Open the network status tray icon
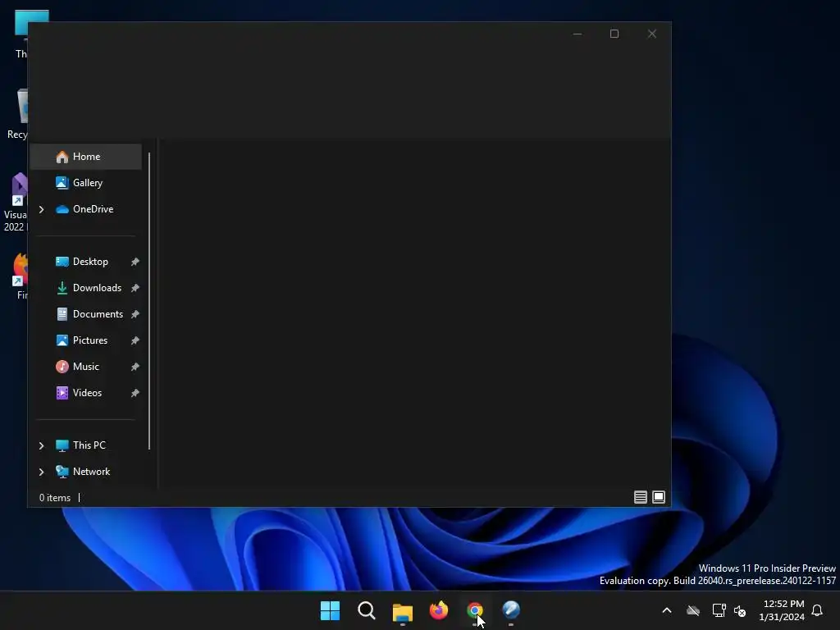This screenshot has height=630, width=840. click(719, 610)
